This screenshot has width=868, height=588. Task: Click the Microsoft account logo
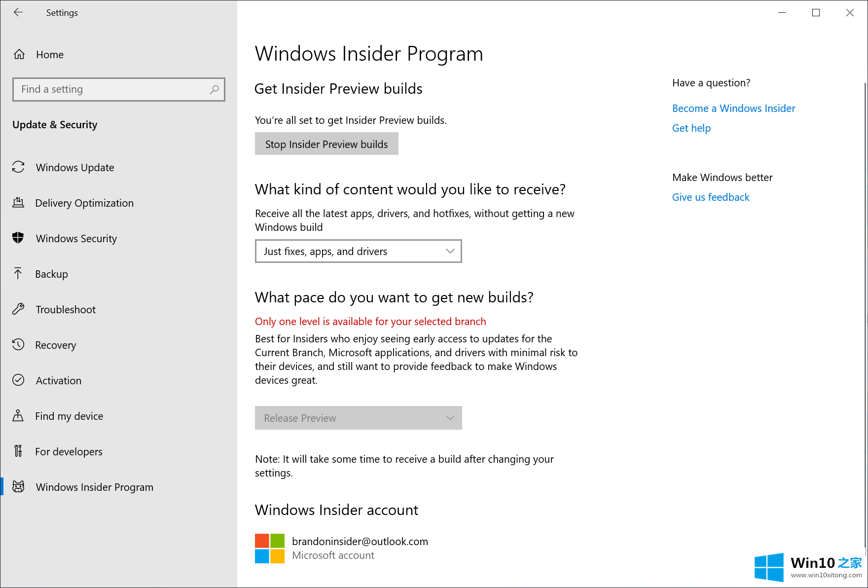click(x=270, y=549)
